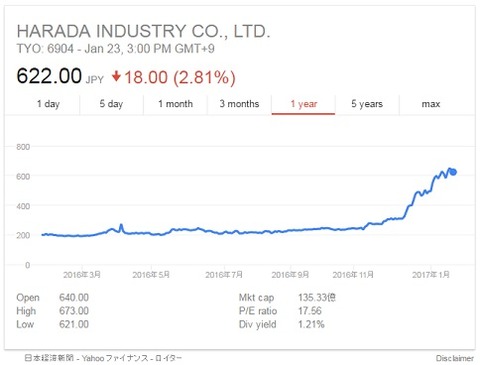Screen dimensions: 480x365
Task: Click the 2017年1月 axis label
Action: point(431,275)
